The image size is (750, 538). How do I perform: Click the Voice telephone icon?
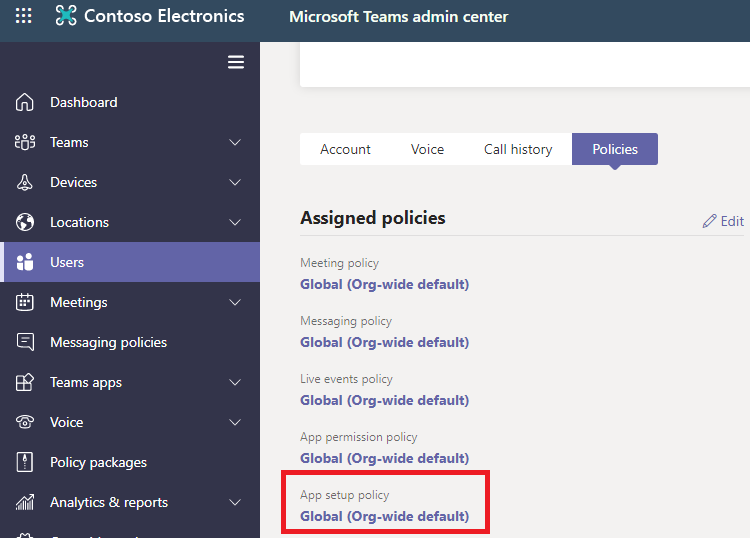click(24, 422)
